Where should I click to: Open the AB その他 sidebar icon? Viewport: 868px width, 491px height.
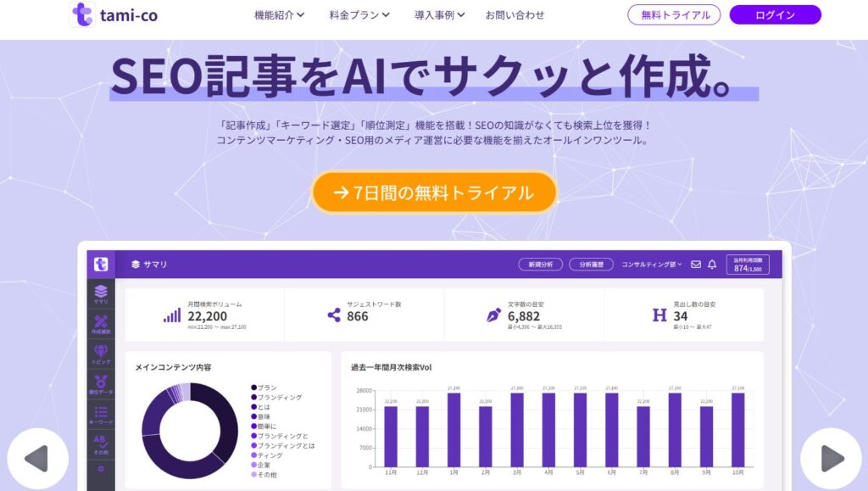(101, 444)
